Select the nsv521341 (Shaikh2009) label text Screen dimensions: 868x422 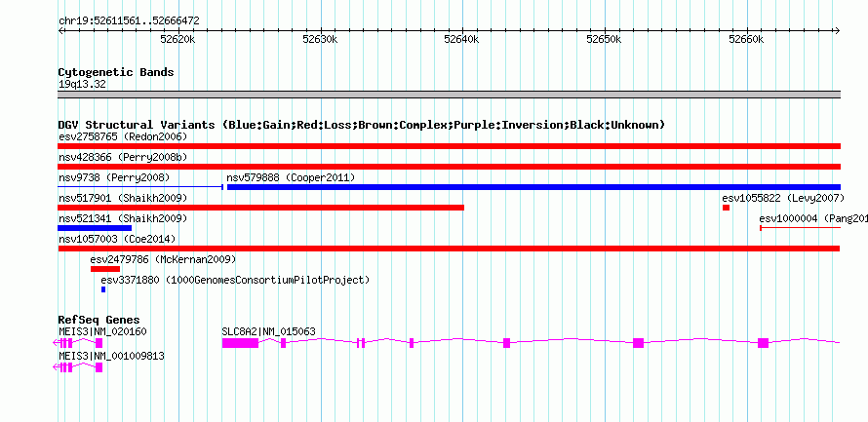pyautogui.click(x=123, y=218)
